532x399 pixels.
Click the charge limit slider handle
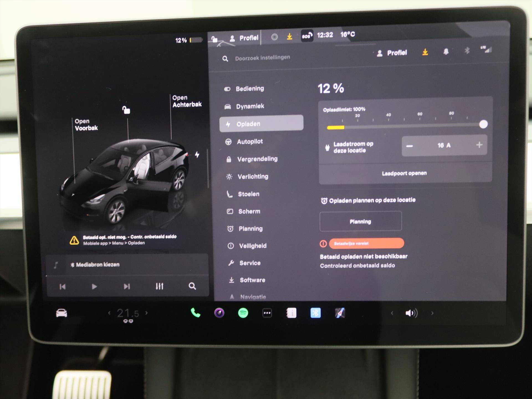483,124
